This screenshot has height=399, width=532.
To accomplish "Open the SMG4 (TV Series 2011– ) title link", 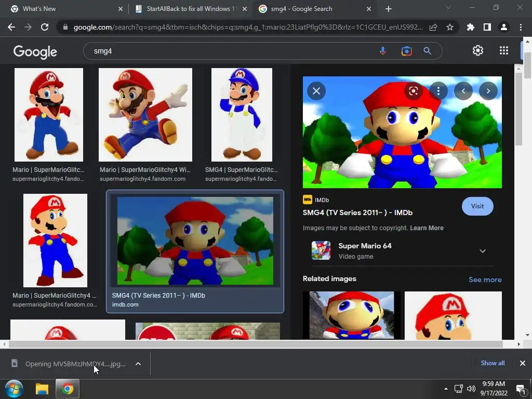I will click(357, 212).
